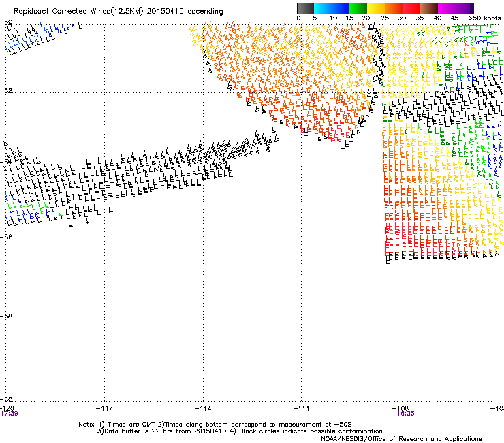Click the legend label '15'
This screenshot has height=443, width=504.
[x=349, y=18]
